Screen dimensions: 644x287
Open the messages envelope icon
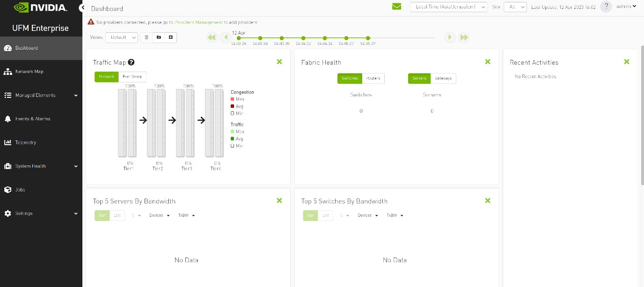[396, 7]
